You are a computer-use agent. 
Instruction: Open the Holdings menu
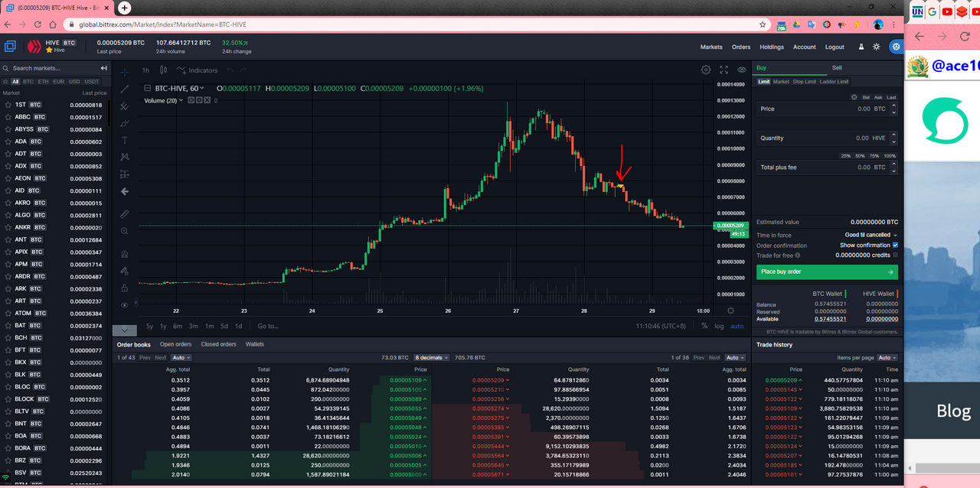pyautogui.click(x=772, y=47)
